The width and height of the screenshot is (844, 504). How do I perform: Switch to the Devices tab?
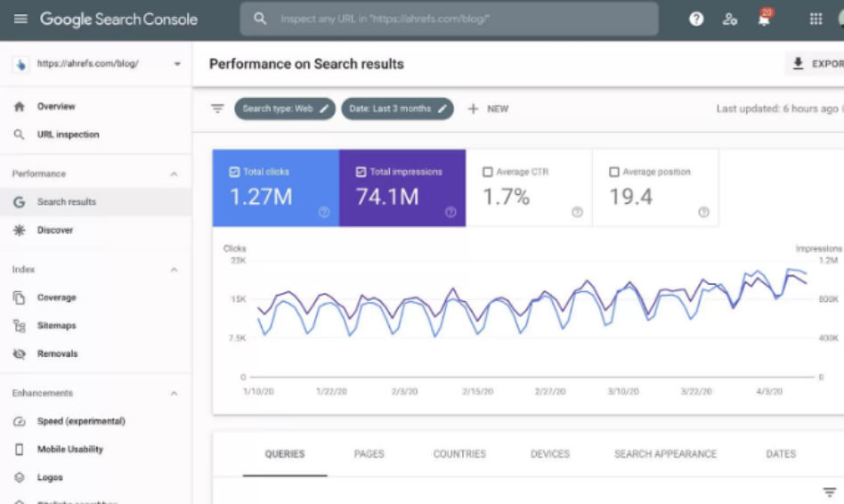click(550, 454)
